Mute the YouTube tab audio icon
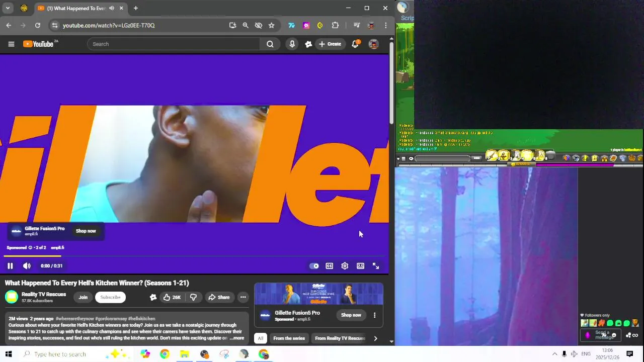644x362 pixels. [111, 8]
